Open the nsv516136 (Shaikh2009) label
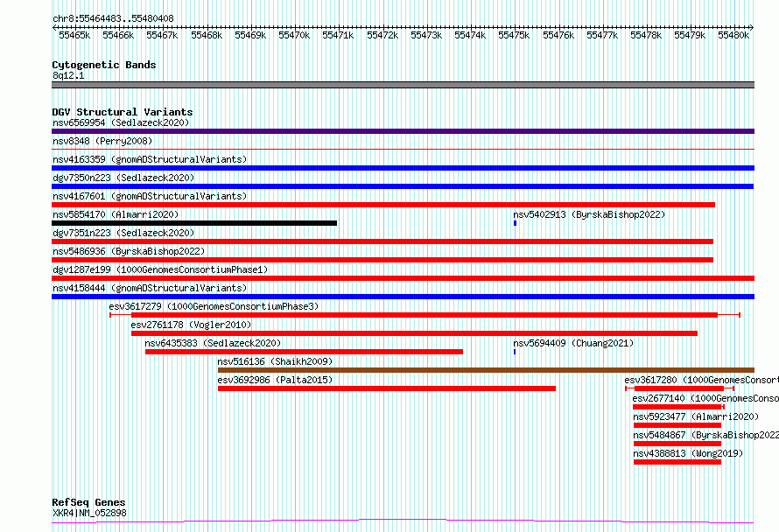The height and width of the screenshot is (532, 779). pos(275,361)
